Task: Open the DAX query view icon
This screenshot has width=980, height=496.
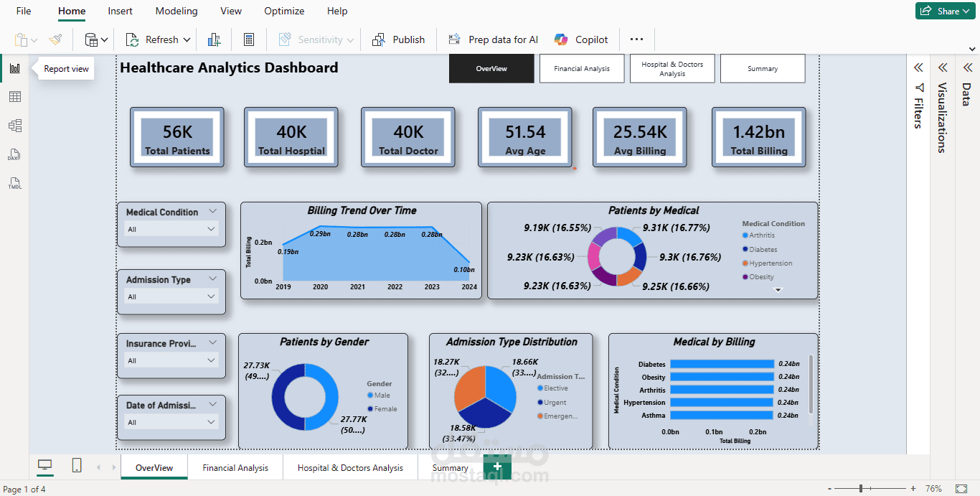Action: click(x=14, y=154)
